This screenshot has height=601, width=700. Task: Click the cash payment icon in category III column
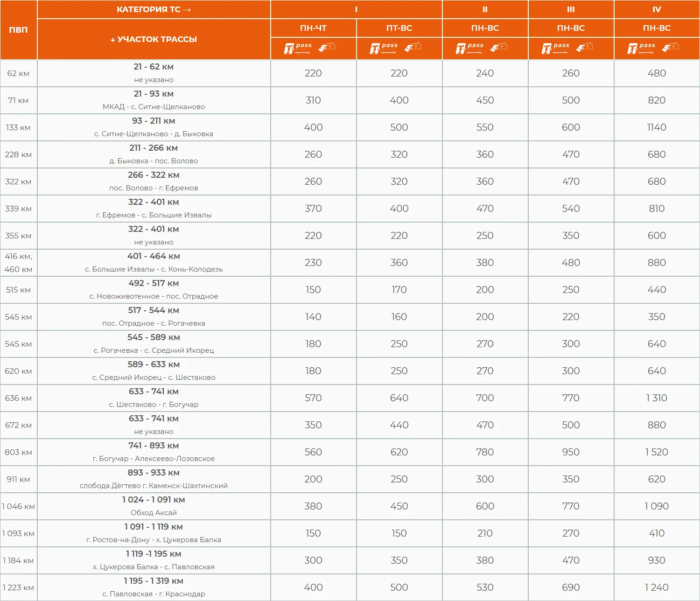pyautogui.click(x=585, y=47)
